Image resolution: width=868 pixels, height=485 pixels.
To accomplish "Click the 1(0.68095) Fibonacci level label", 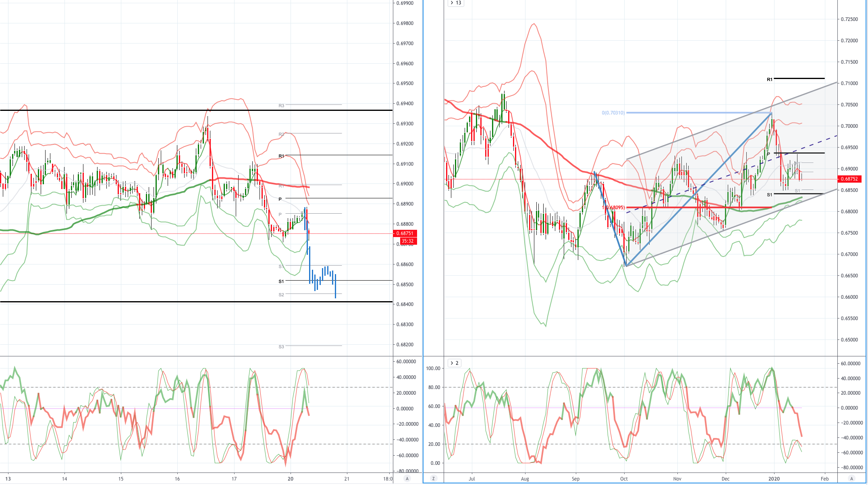I will [x=613, y=208].
